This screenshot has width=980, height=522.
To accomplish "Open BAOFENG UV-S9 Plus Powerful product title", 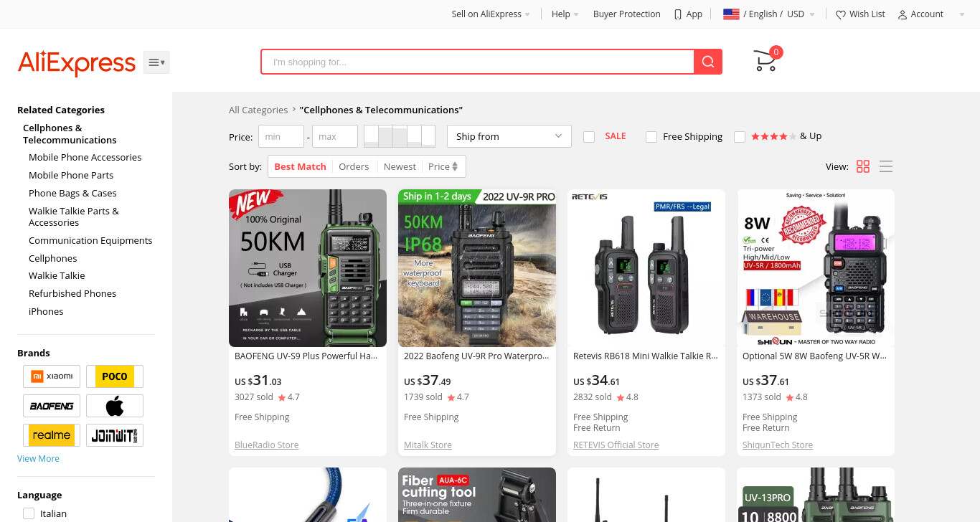I will (x=306, y=356).
